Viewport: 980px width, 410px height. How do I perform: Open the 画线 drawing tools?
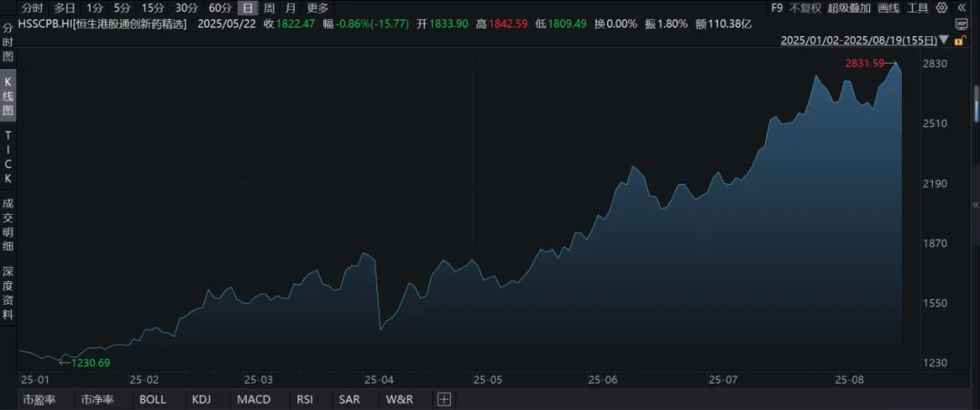click(x=888, y=7)
